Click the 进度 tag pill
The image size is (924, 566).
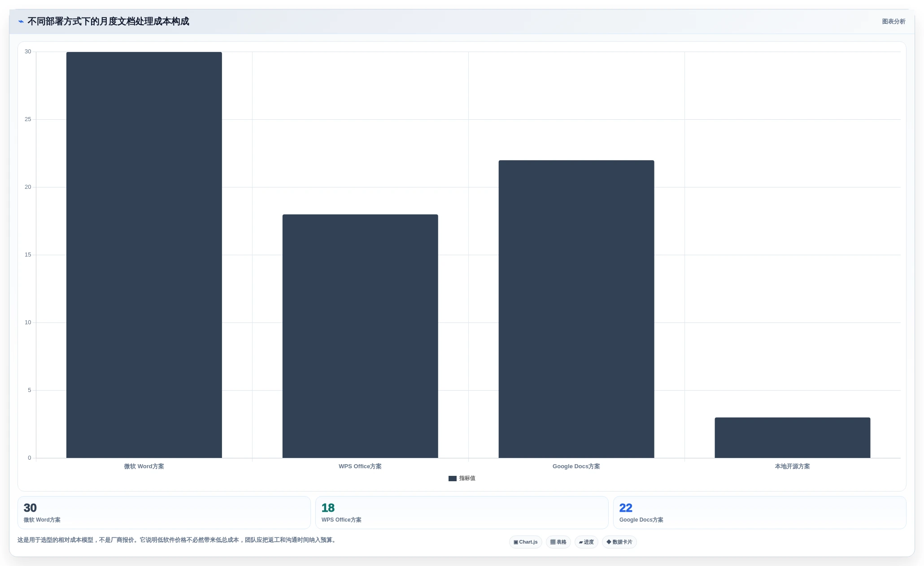click(x=586, y=542)
